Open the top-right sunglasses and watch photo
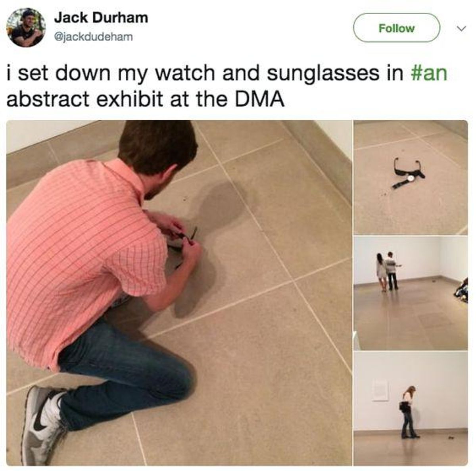 tap(411, 177)
